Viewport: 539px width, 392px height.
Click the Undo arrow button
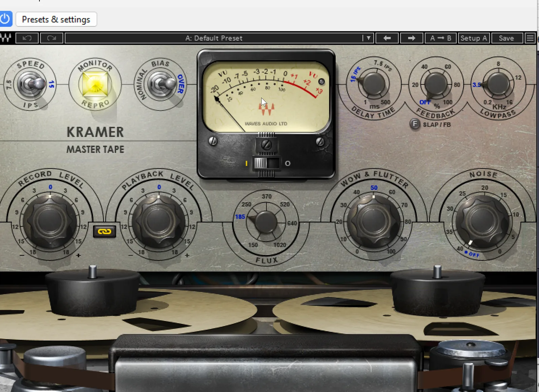[x=27, y=38]
